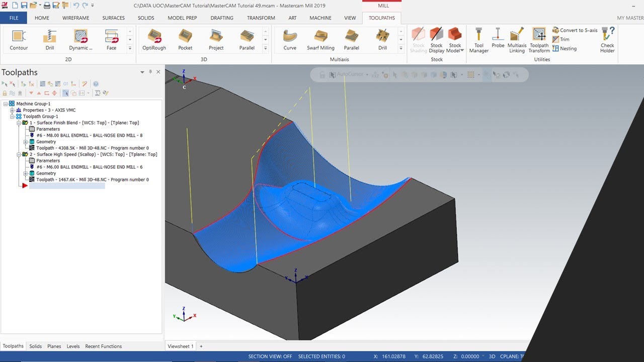Choose the Drill toolpath in 2D group

click(50, 40)
